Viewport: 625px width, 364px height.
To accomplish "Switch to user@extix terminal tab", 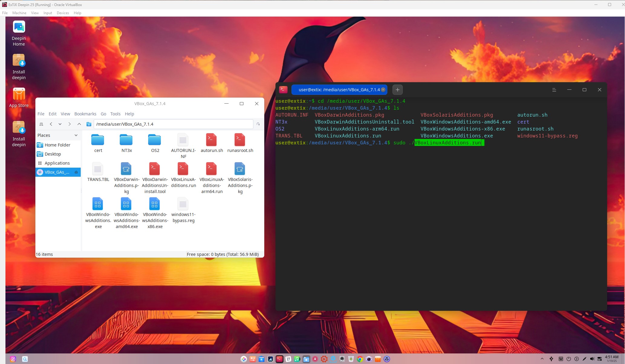I will 339,90.
